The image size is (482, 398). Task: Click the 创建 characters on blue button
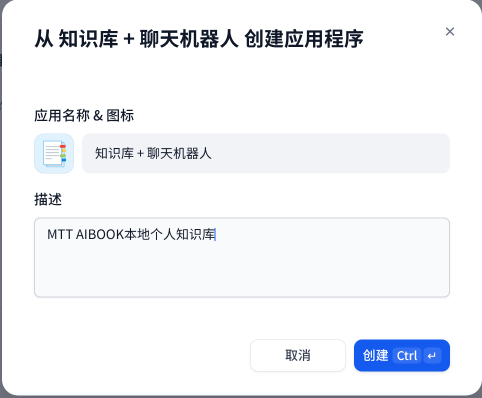coord(375,356)
